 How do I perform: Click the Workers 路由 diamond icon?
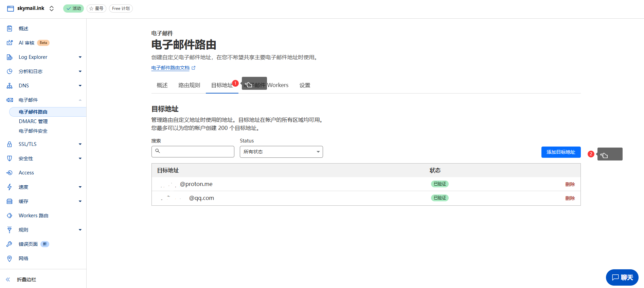click(10, 216)
